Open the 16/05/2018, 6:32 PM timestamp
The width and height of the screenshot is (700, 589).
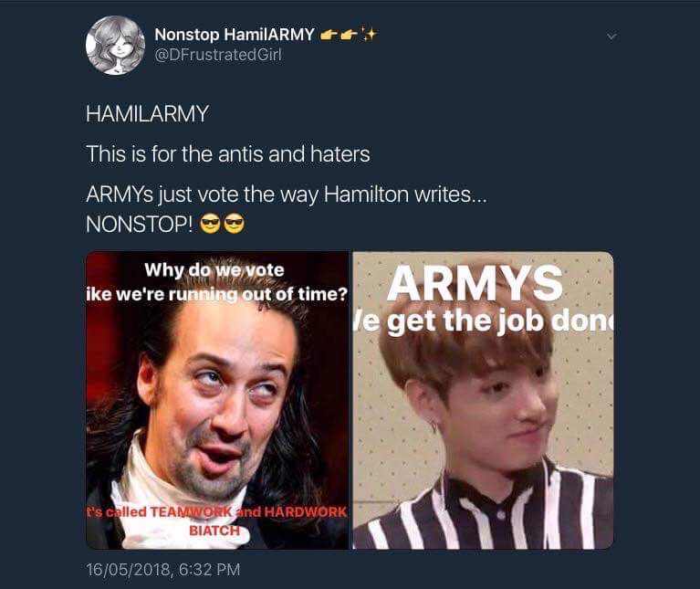[163, 569]
